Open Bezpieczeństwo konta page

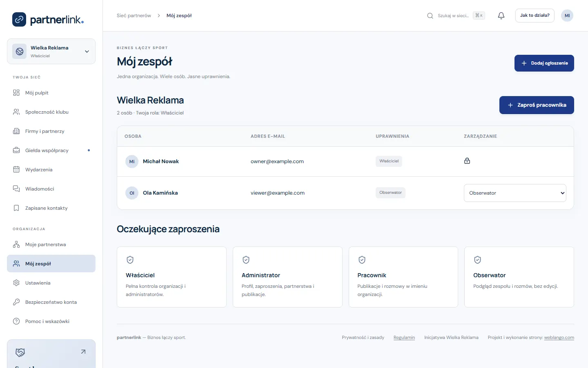[x=51, y=302]
